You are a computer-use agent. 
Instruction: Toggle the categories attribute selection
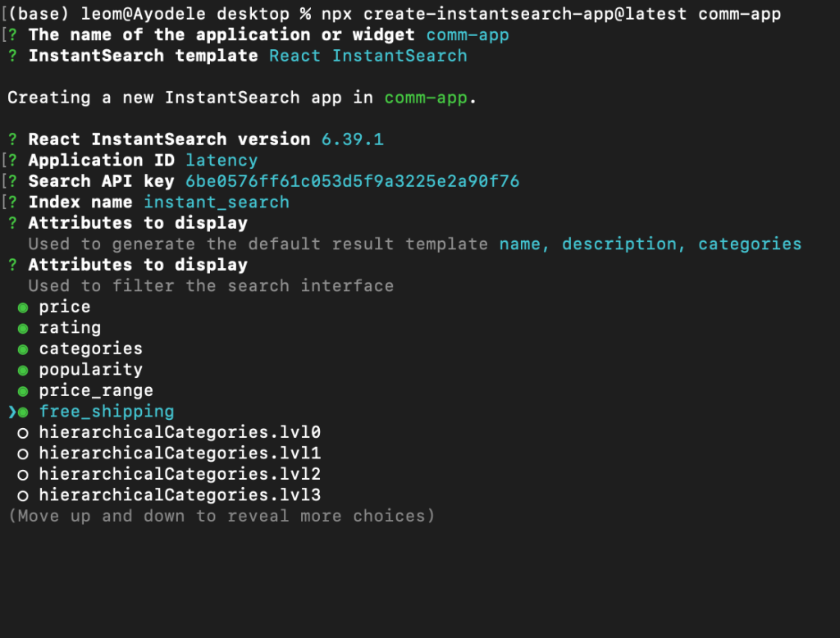[90, 349]
